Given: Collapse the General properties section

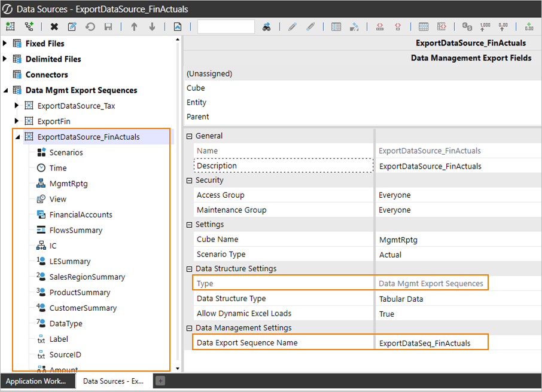Looking at the screenshot, I should (189, 136).
